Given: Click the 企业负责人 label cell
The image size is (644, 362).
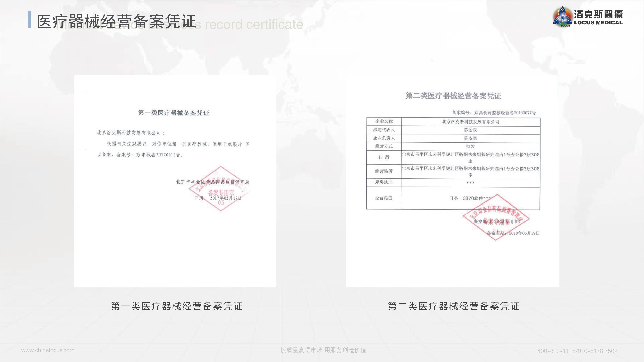Looking at the screenshot, I should (384, 138).
